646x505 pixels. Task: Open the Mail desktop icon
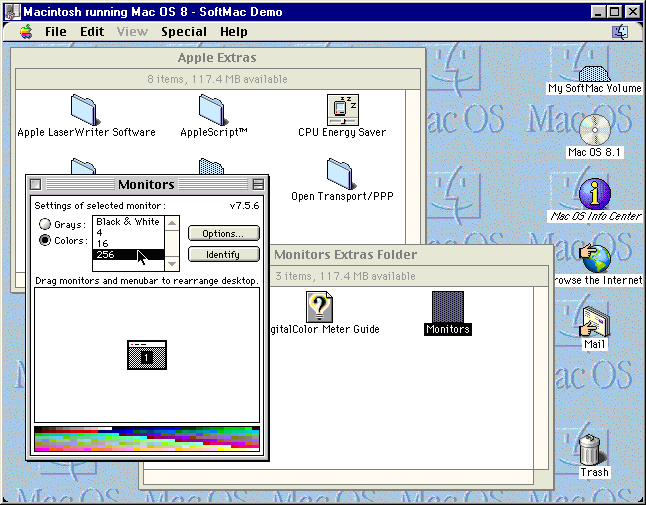pos(595,322)
